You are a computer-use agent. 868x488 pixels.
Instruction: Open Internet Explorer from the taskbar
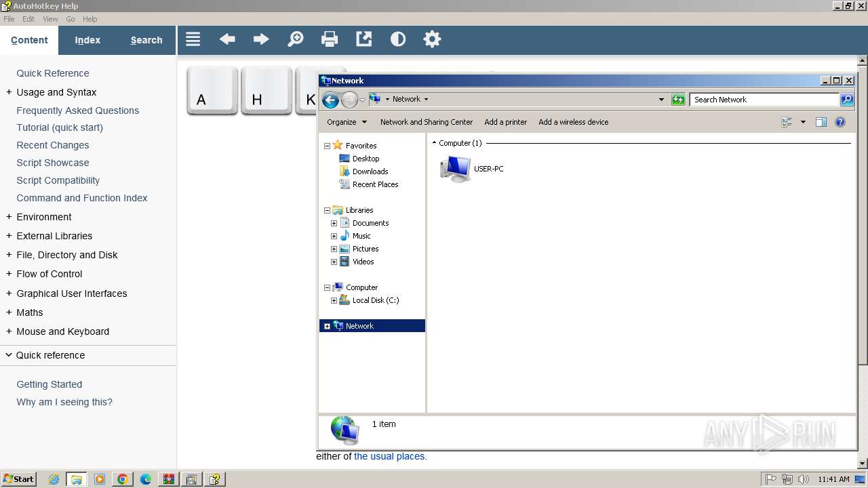[54, 479]
